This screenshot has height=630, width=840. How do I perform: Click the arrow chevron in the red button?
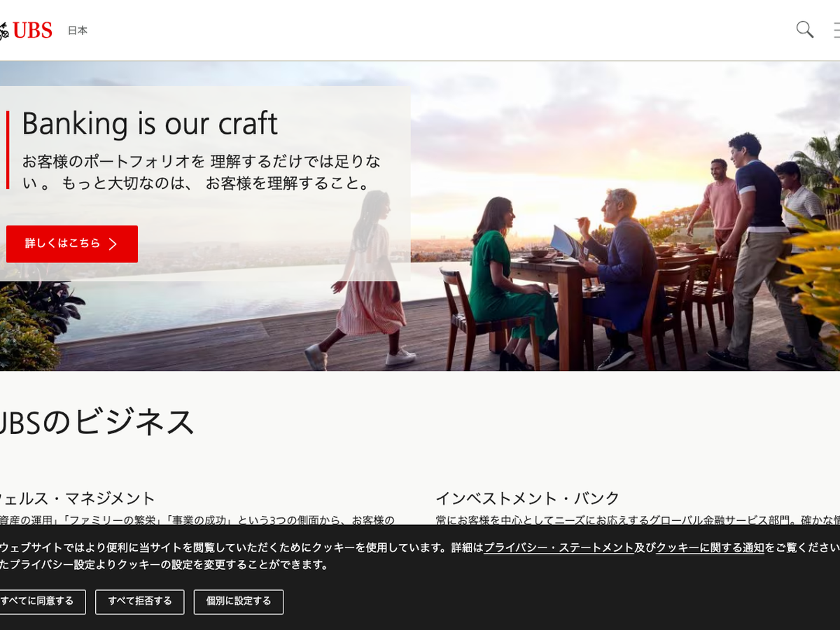[x=113, y=244]
